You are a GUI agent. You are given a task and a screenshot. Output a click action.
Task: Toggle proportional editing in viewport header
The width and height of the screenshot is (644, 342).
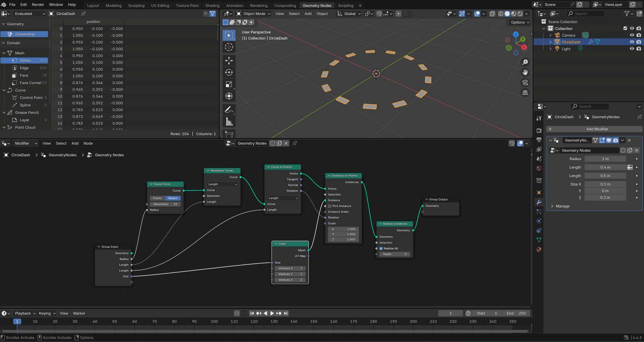pyautogui.click(x=398, y=14)
